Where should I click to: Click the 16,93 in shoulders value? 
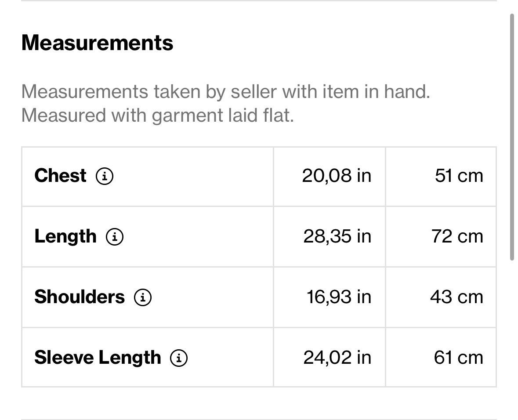point(339,297)
